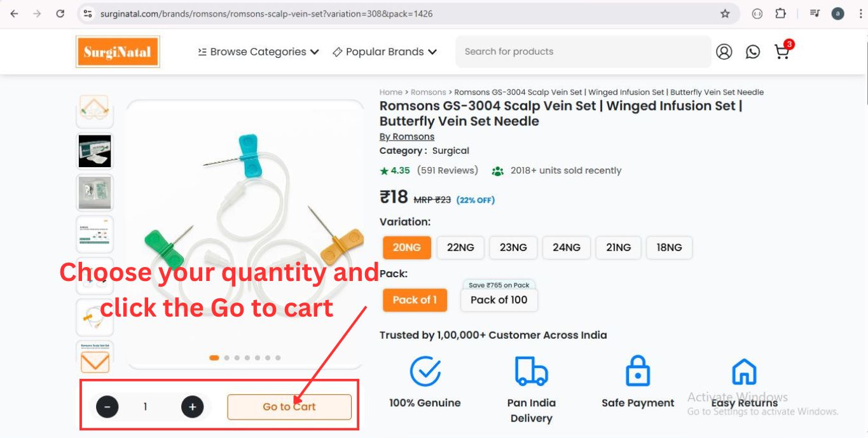The width and height of the screenshot is (868, 438).
Task: Open the browser extensions puzzle icon
Action: pyautogui.click(x=781, y=13)
